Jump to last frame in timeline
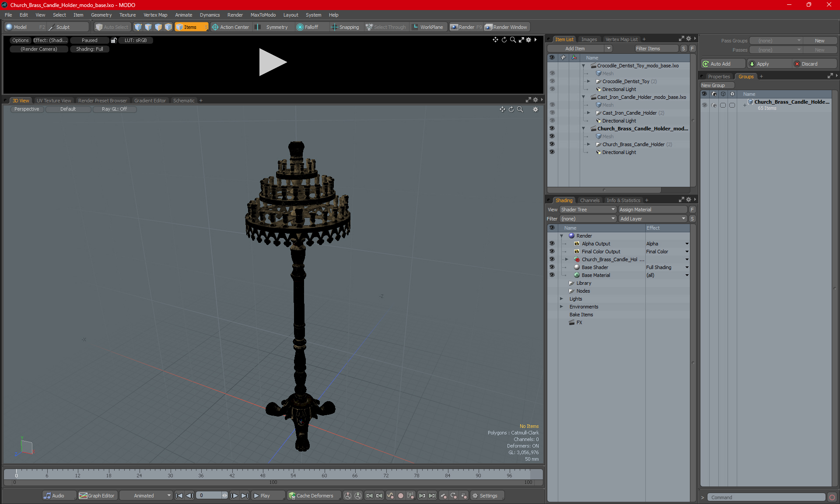Image resolution: width=840 pixels, height=504 pixels. [x=245, y=496]
